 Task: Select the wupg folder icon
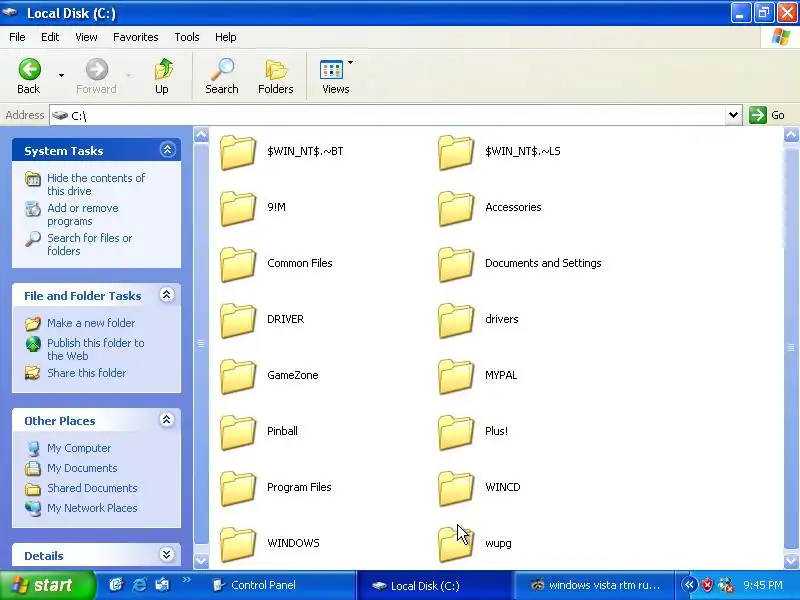456,544
